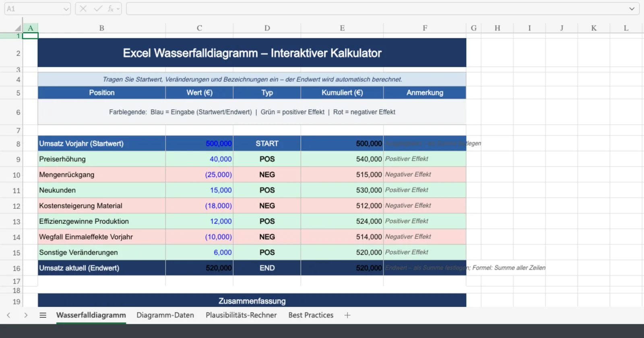Open the function list dropdown arrow
This screenshot has width=644, height=338.
pyautogui.click(x=118, y=9)
